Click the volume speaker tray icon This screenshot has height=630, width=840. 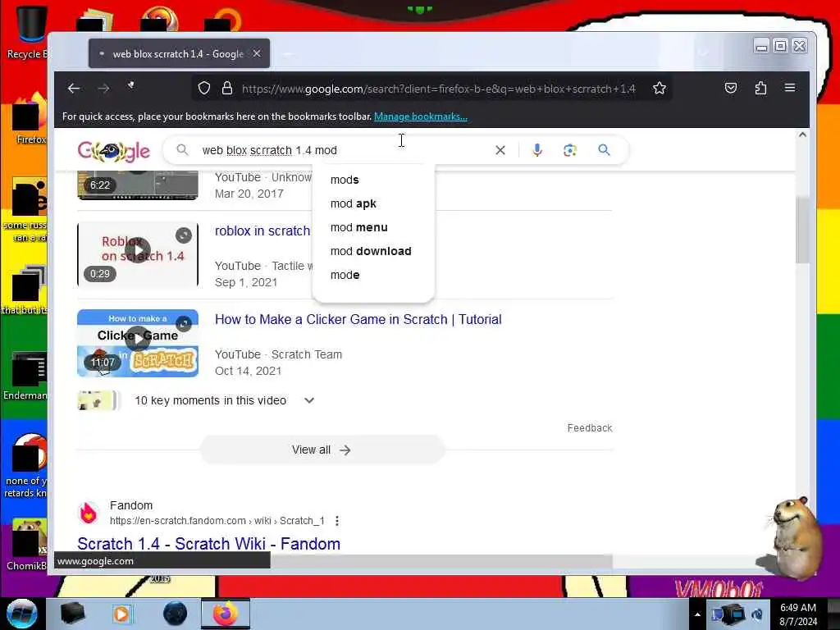757,614
